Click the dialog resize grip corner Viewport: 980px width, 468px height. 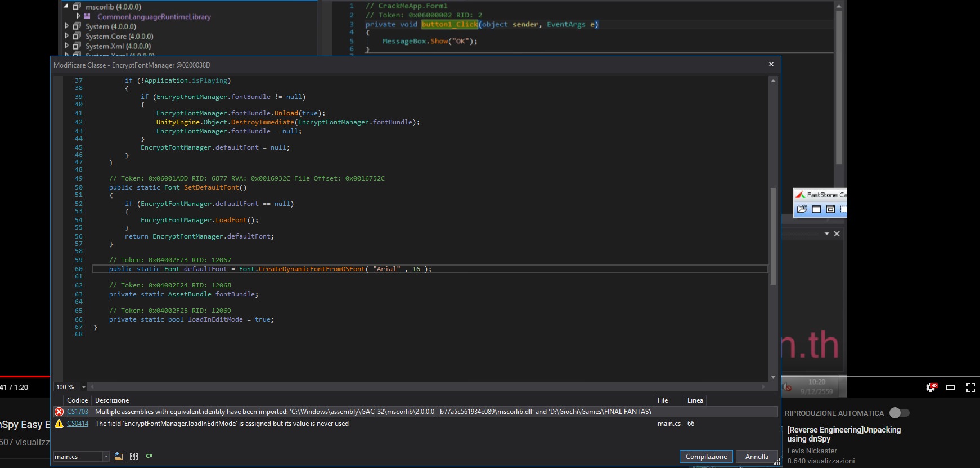(777, 462)
